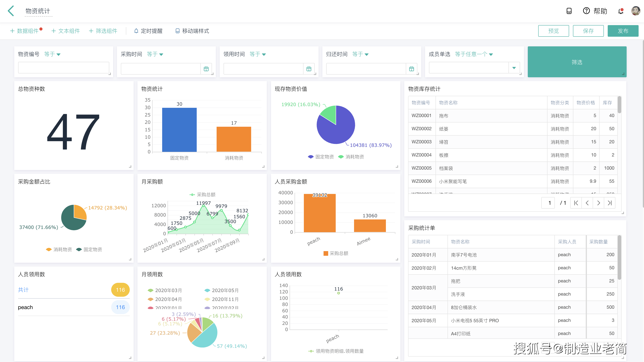Viewport: 644px width, 362px height.
Task: Open the 成员单选 member select dropdown
Action: pos(514,68)
